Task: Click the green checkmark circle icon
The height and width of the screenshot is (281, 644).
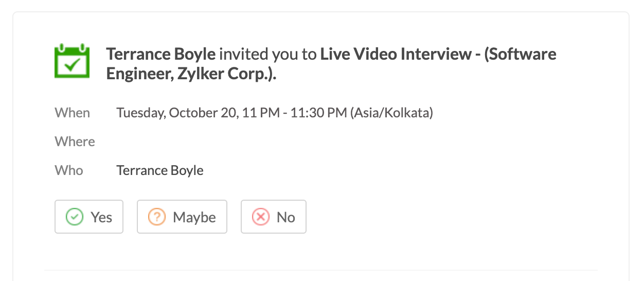Action: [x=75, y=217]
